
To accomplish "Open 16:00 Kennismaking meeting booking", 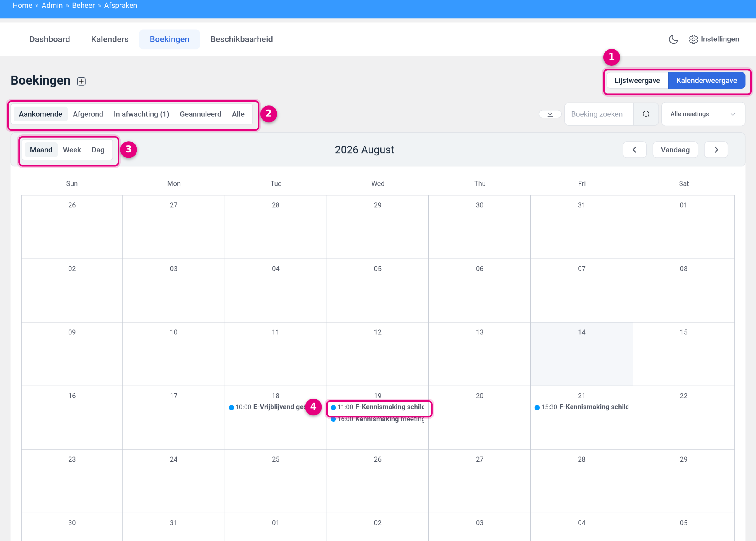I will [377, 419].
